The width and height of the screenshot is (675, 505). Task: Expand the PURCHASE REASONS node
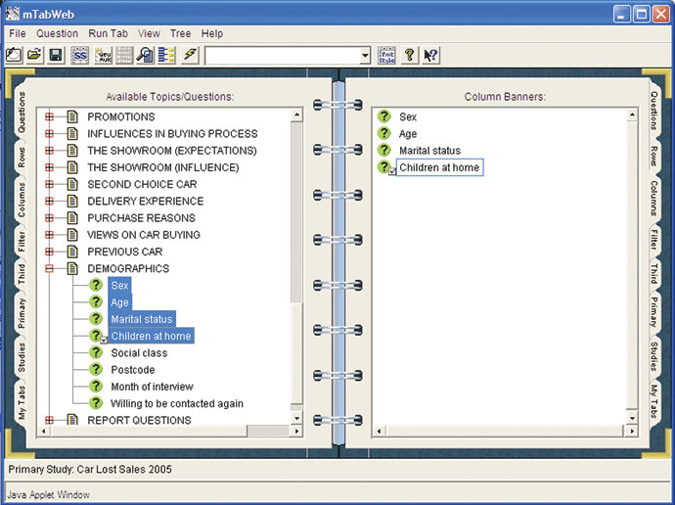pyautogui.click(x=49, y=218)
